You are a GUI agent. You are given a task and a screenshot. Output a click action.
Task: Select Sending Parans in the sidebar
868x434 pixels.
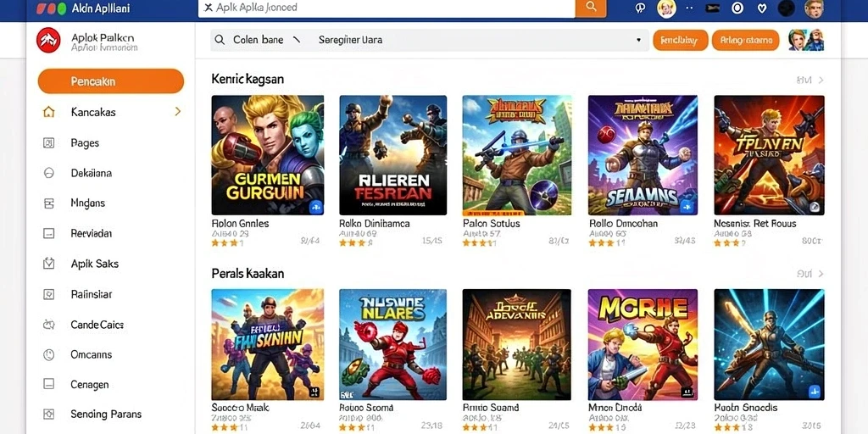point(106,414)
